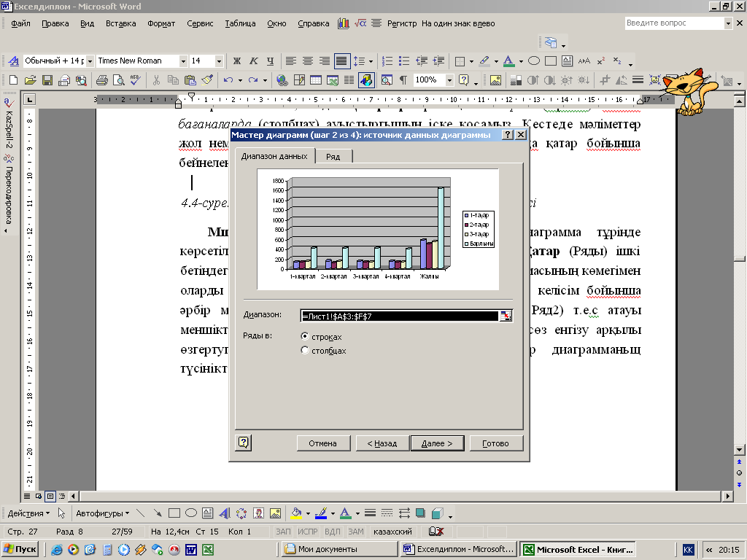The width and height of the screenshot is (747, 560).
Task: Click the 'Далее >' button
Action: 437,443
